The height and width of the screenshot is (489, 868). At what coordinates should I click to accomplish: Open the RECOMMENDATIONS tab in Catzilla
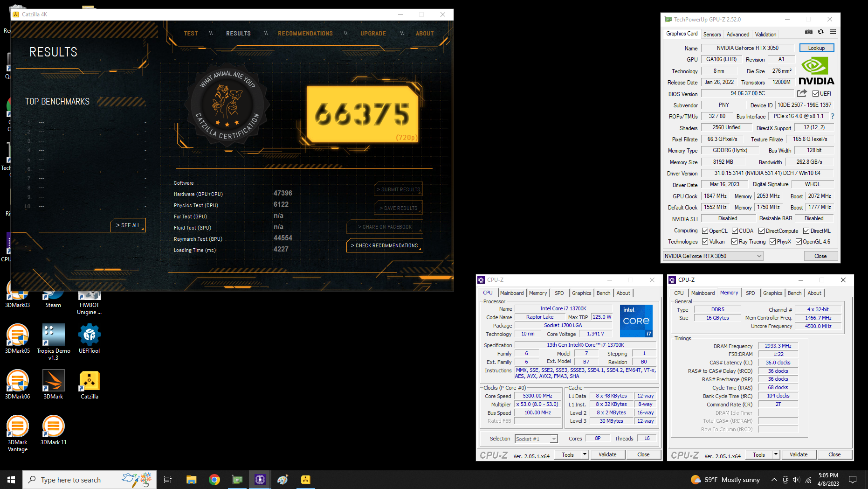tap(305, 34)
